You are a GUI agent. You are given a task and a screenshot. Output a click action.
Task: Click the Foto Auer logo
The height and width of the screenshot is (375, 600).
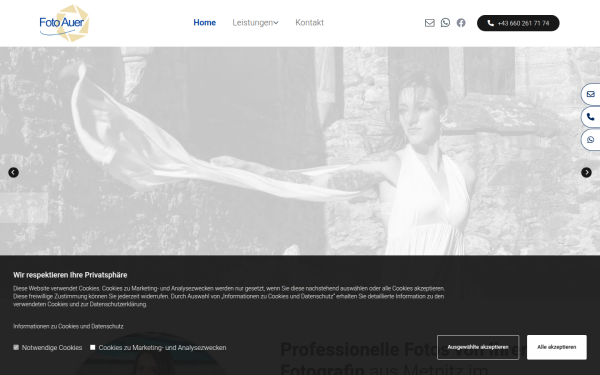pyautogui.click(x=64, y=23)
